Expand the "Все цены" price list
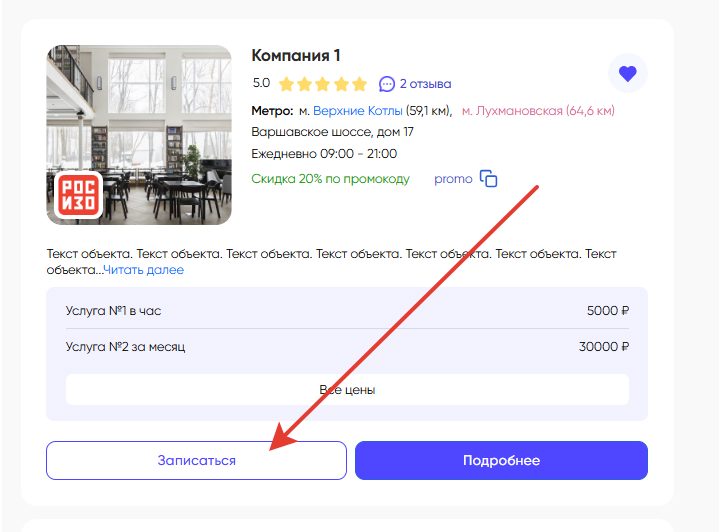This screenshot has height=532, width=719. (x=347, y=389)
